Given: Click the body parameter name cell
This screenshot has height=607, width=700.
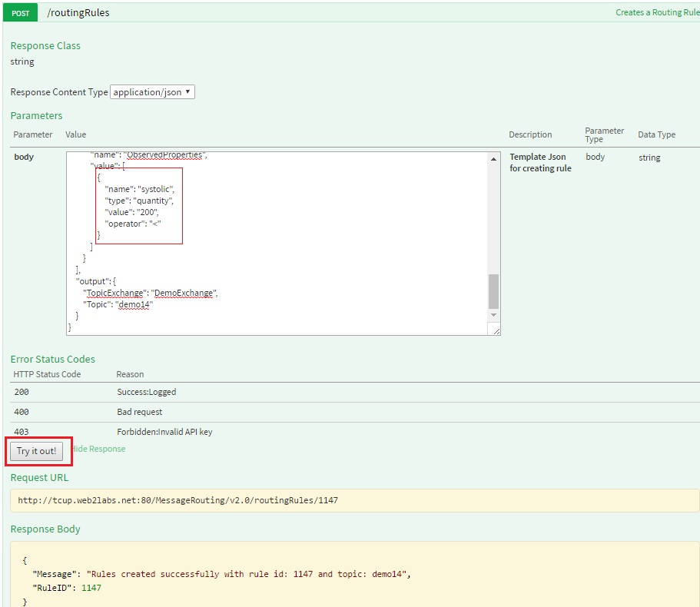Looking at the screenshot, I should click(24, 157).
